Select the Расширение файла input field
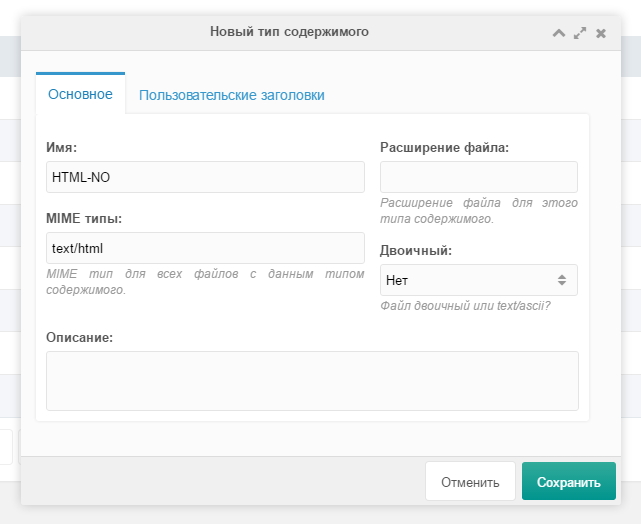Image resolution: width=641 pixels, height=524 pixels. (x=479, y=177)
